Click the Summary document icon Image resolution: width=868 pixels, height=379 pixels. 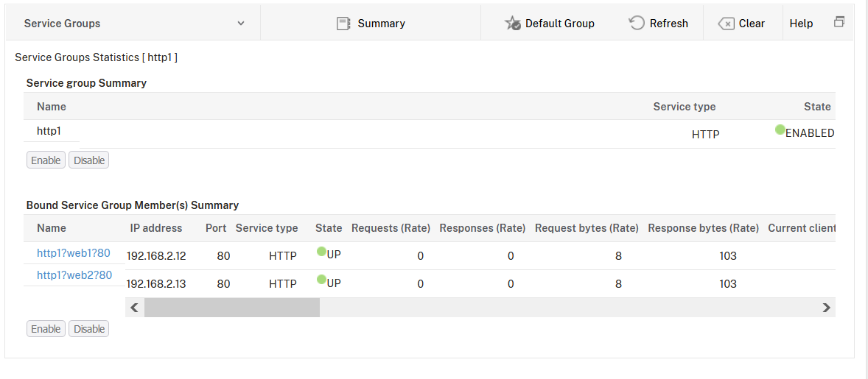(x=343, y=24)
